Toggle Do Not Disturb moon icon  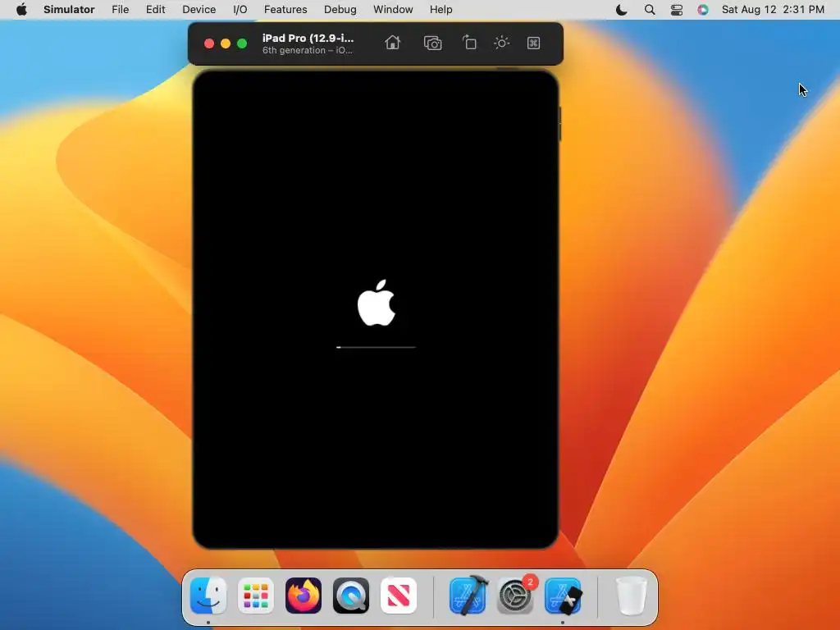[x=622, y=10]
